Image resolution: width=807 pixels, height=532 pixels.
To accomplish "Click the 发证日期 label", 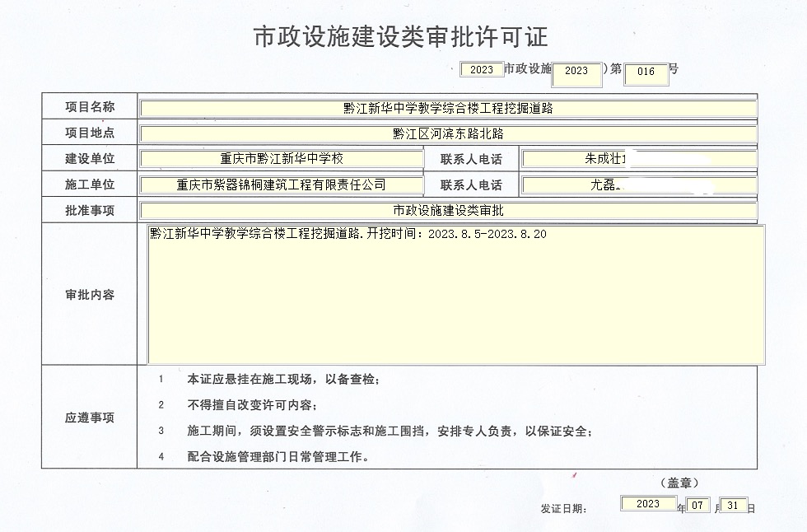I will [x=563, y=509].
